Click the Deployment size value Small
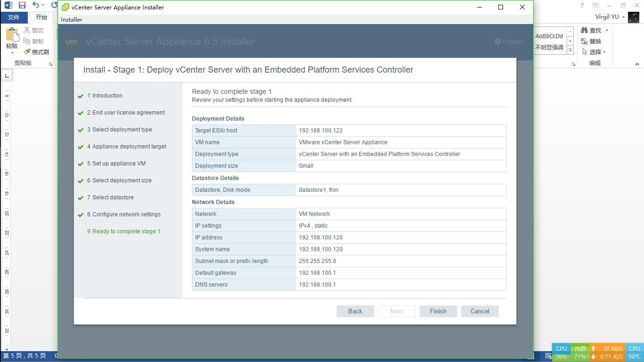This screenshot has width=644, height=362. click(x=306, y=166)
